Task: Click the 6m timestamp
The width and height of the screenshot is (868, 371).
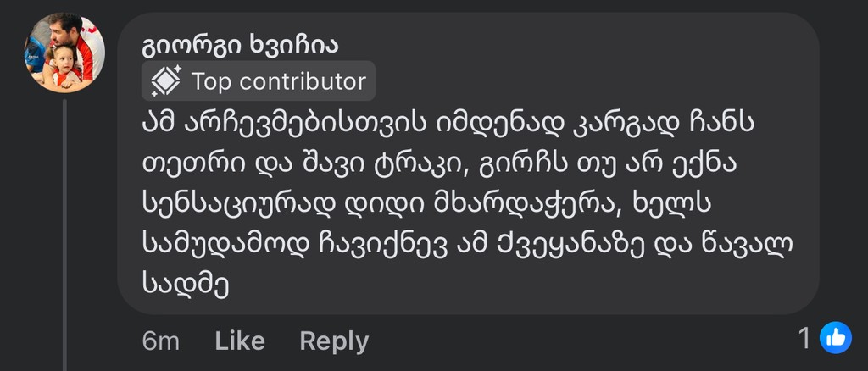Action: (x=160, y=341)
